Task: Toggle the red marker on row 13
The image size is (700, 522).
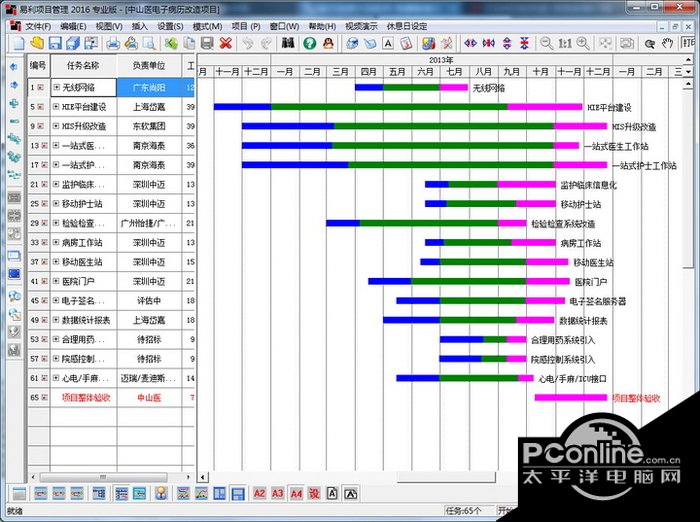Action: click(45, 146)
